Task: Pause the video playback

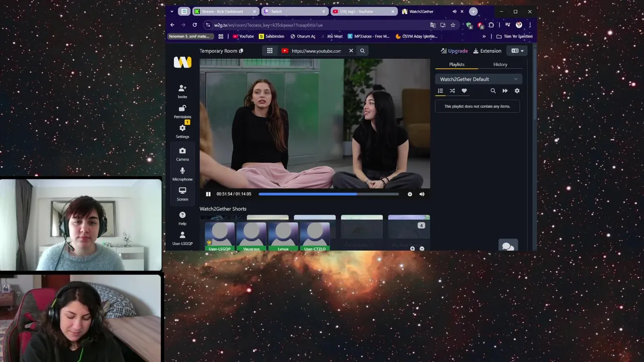Action: [x=208, y=194]
